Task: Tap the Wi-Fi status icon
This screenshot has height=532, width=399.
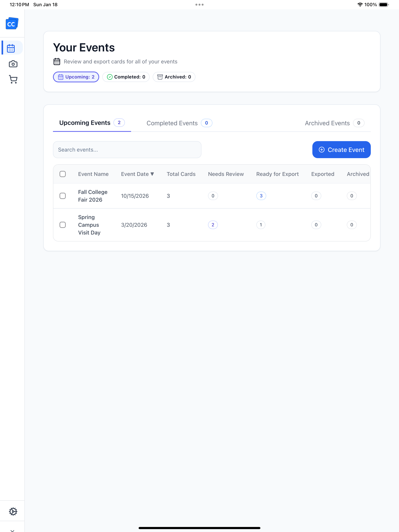Action: [360, 4]
